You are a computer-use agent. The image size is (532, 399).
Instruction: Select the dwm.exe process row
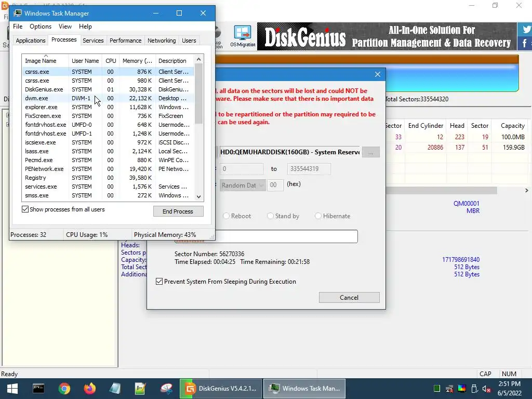tap(108, 98)
